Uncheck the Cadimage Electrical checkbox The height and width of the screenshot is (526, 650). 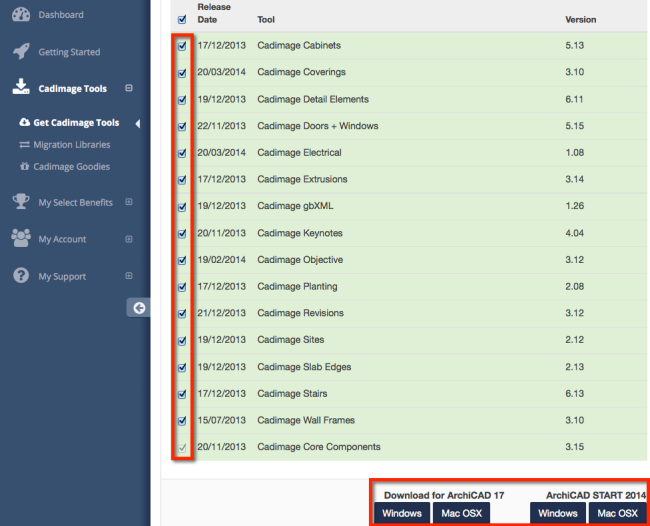(182, 153)
